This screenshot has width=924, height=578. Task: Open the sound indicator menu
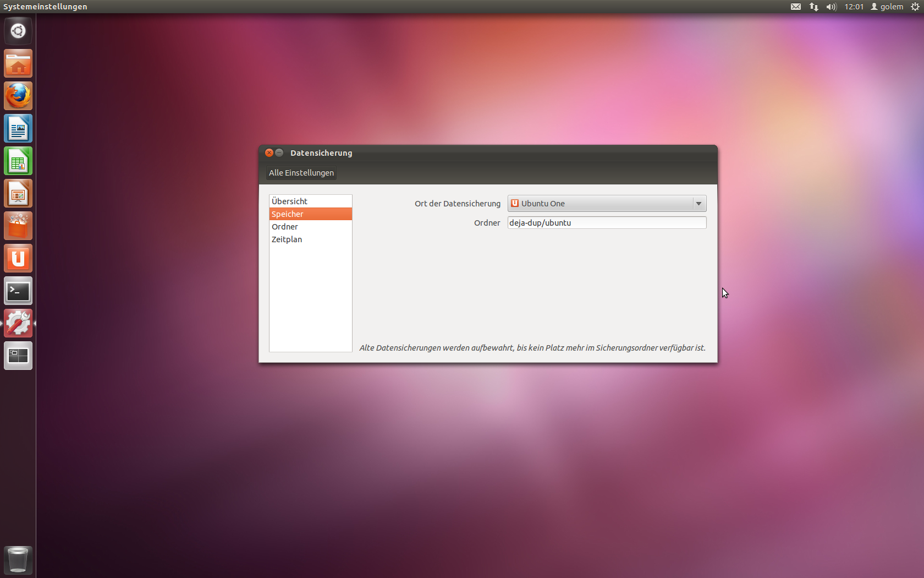tap(831, 7)
